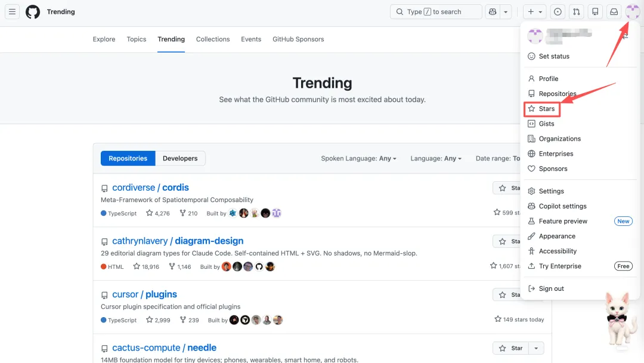Click the first contributor avatar for diagram-design
The height and width of the screenshot is (363, 644).
point(227,266)
